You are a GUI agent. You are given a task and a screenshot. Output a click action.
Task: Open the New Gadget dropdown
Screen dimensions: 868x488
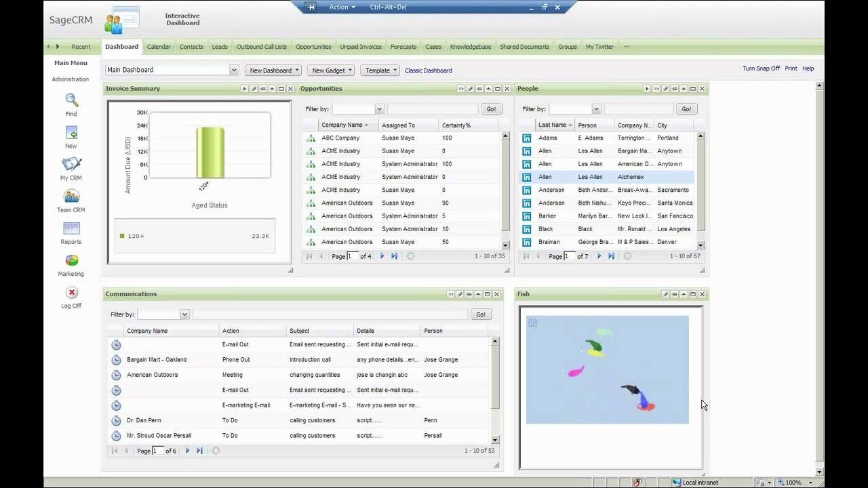(330, 70)
